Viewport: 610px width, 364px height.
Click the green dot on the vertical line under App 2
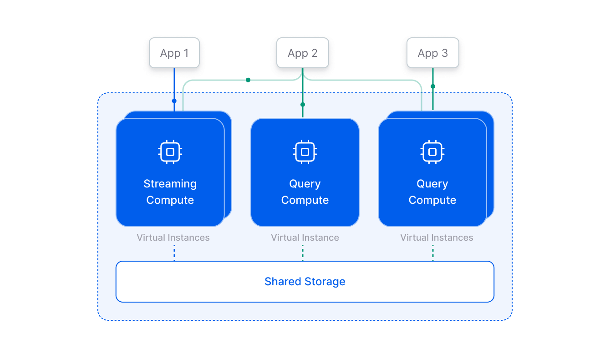click(x=303, y=105)
